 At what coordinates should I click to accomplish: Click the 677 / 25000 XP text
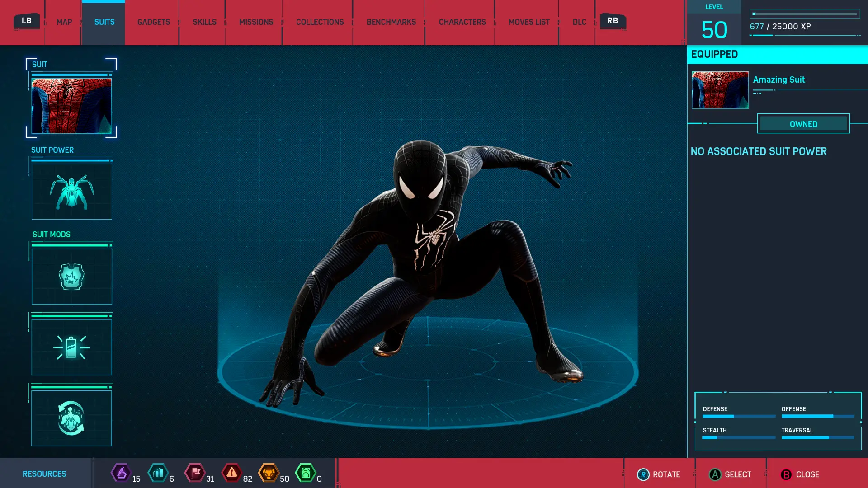tap(780, 27)
